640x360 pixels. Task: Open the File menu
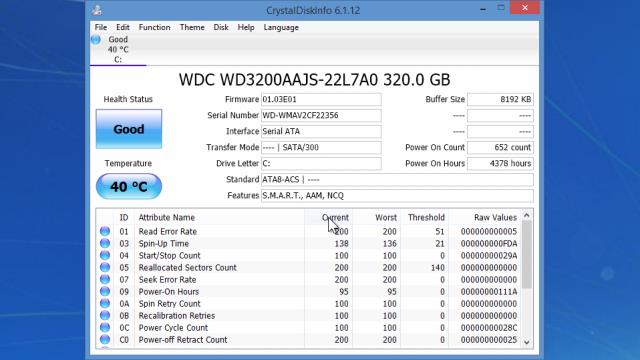click(x=101, y=27)
